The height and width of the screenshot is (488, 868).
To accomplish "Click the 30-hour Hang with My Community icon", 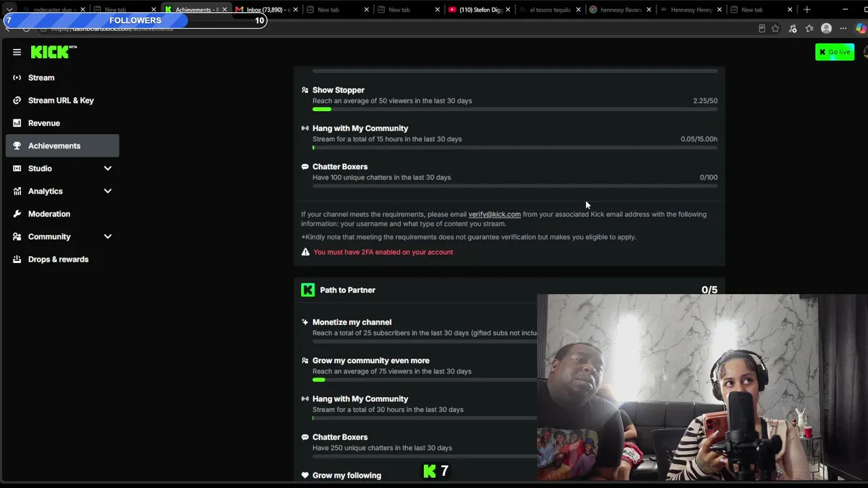I will pos(305,399).
